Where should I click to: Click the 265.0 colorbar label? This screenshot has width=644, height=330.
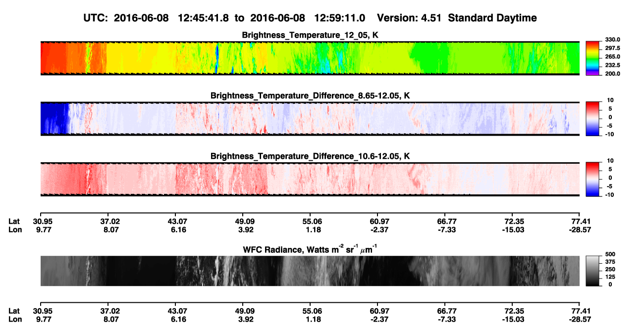point(613,57)
